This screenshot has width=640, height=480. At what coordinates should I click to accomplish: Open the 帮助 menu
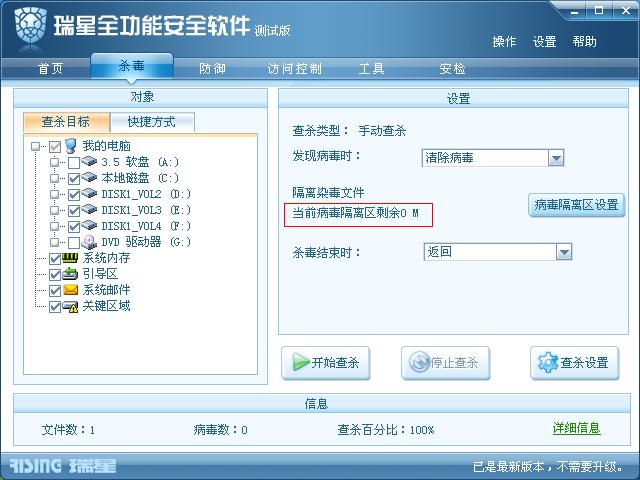tap(584, 42)
